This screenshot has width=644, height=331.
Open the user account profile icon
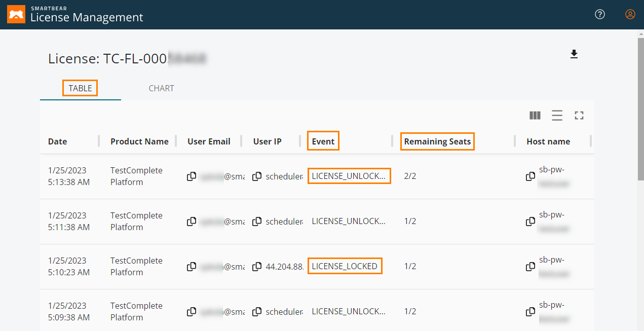630,14
